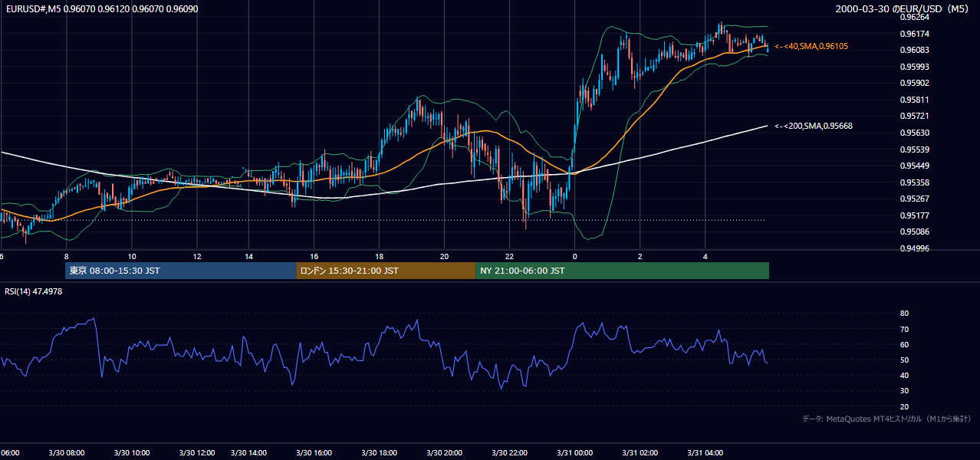This screenshot has height=460, width=980.
Task: Click the 3/30 20:00 date label
Action: [x=445, y=453]
